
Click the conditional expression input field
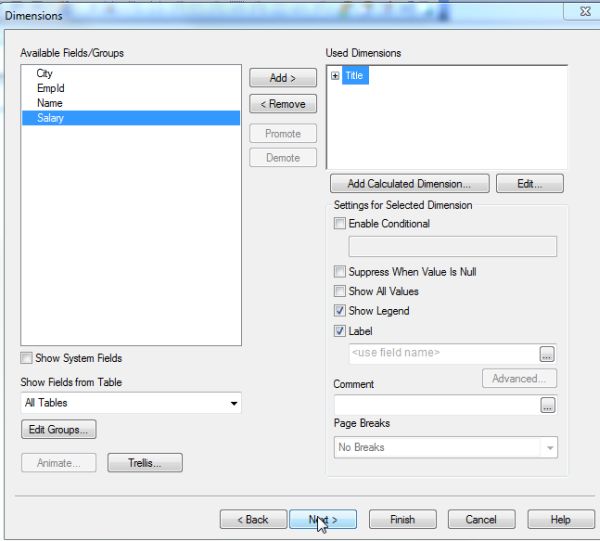[452, 246]
